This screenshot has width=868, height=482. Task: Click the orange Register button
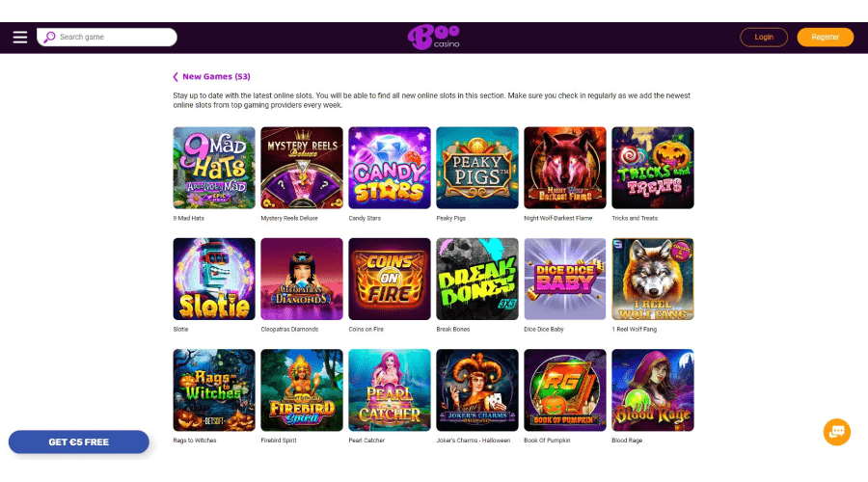(x=825, y=37)
